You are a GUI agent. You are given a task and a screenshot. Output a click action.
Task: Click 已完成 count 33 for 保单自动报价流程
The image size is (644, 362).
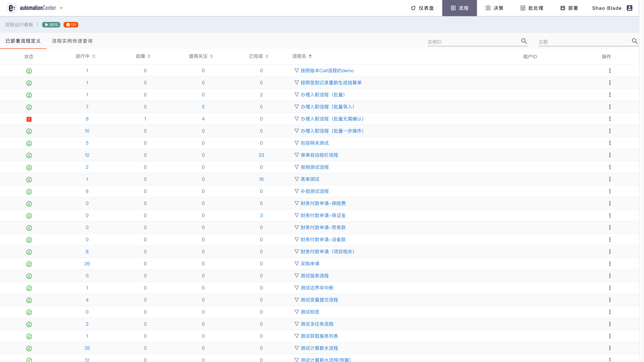(261, 155)
